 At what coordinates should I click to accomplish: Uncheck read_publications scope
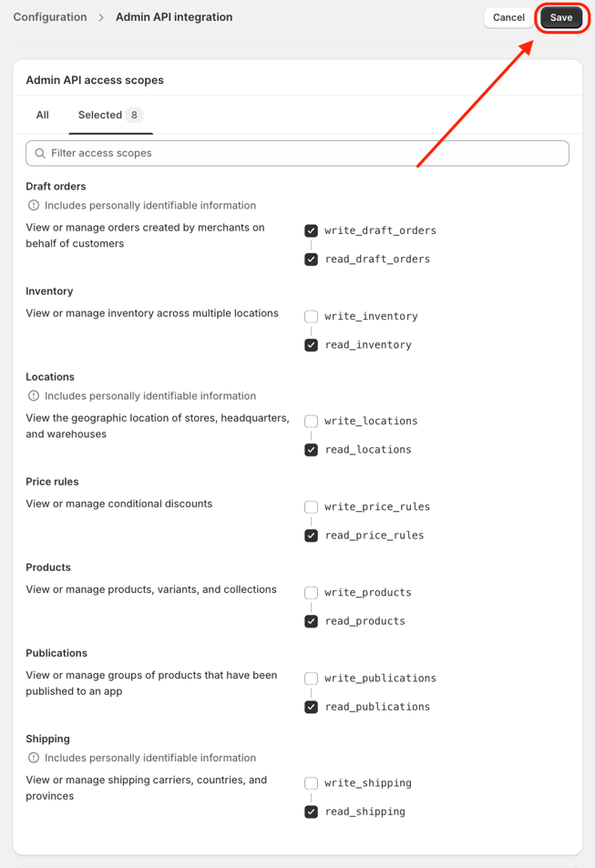point(312,707)
